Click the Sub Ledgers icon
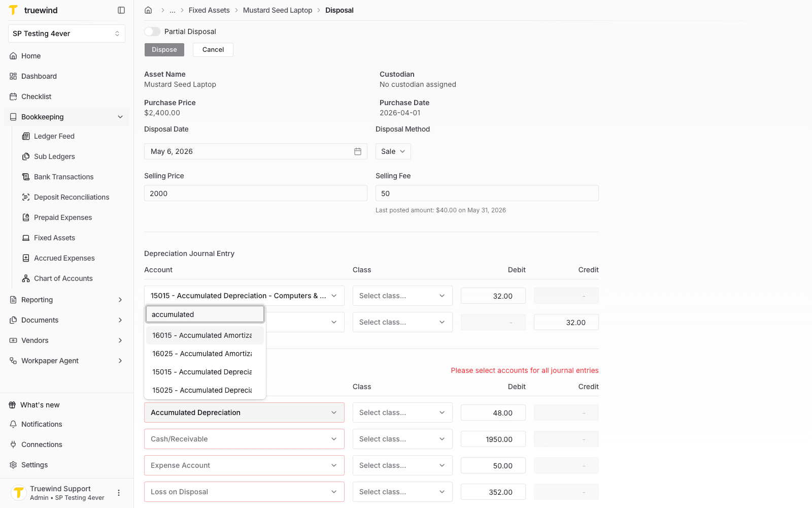The width and height of the screenshot is (812, 508). (x=26, y=156)
